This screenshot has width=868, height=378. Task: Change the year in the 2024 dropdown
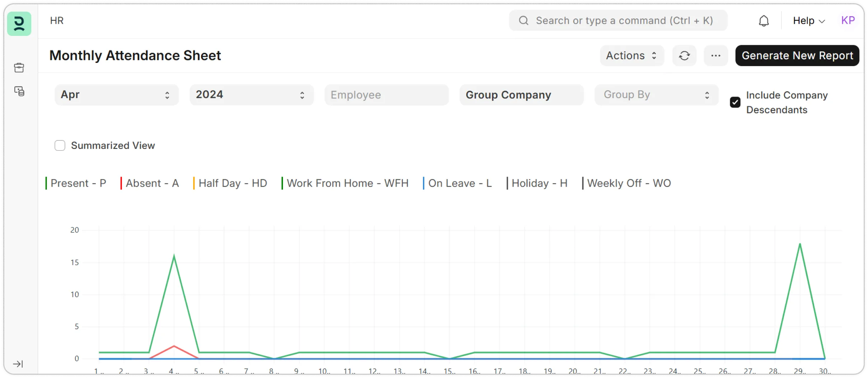tap(251, 94)
